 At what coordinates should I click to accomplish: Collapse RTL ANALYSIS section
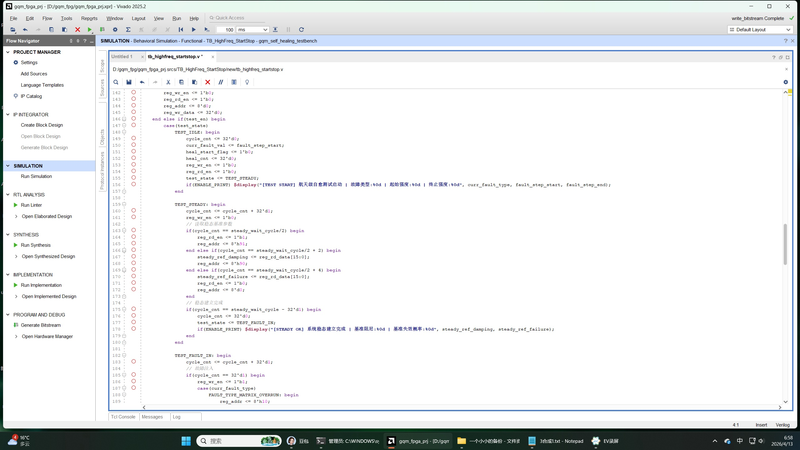point(8,195)
